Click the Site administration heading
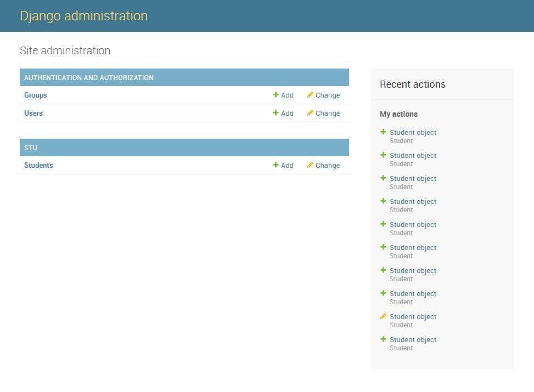The image size is (534, 392). [65, 50]
